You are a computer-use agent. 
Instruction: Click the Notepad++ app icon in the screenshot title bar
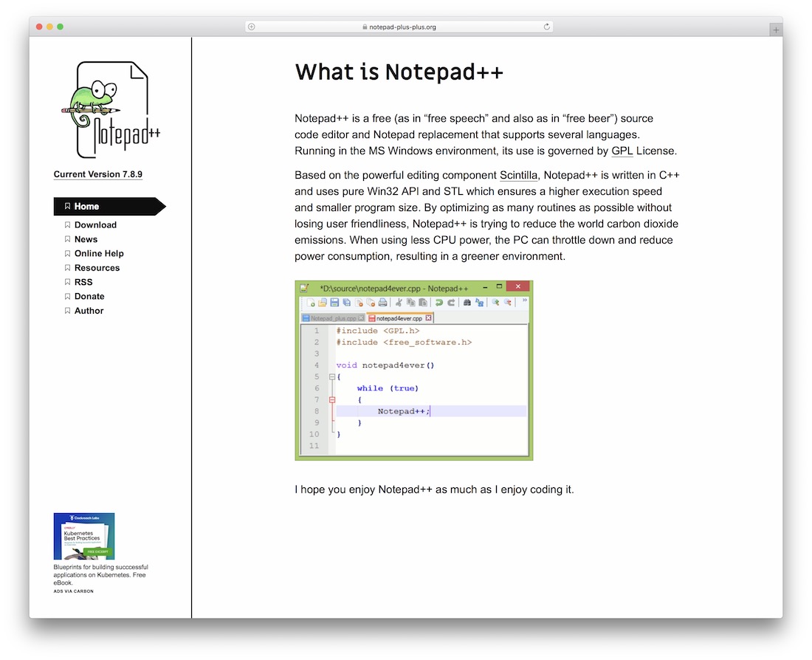tap(304, 288)
